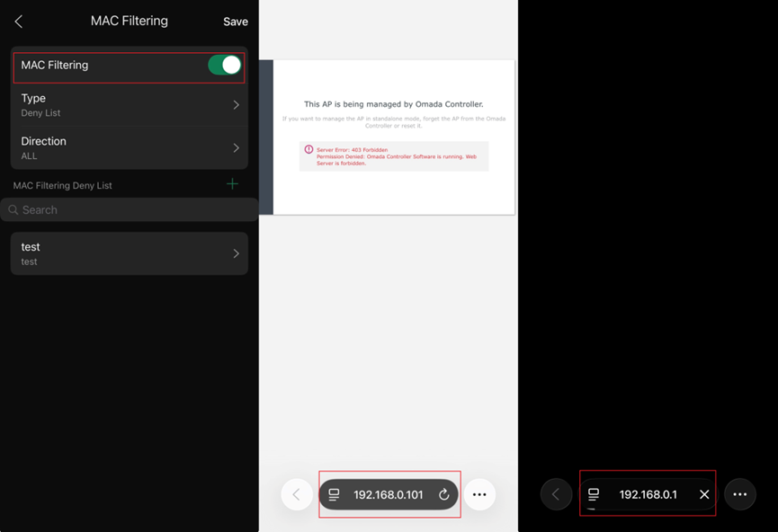Click site settings icon beside 192.168.0.1
This screenshot has height=532, width=778.
click(x=594, y=494)
